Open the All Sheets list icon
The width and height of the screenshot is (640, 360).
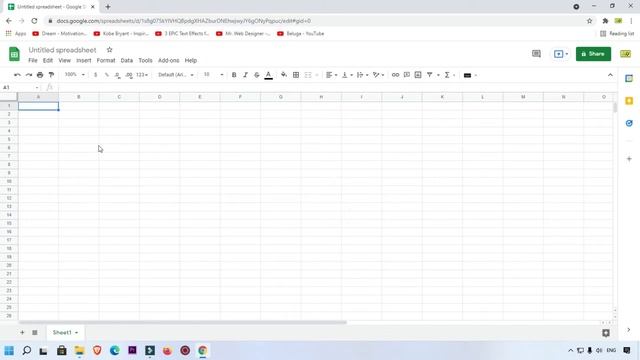pyautogui.click(x=35, y=333)
